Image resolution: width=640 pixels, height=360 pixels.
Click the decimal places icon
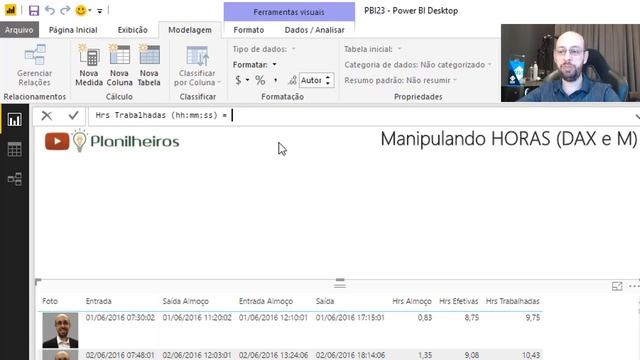click(292, 80)
